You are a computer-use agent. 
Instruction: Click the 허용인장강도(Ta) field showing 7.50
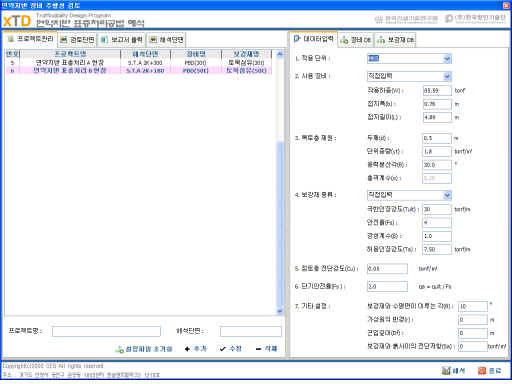coord(437,249)
